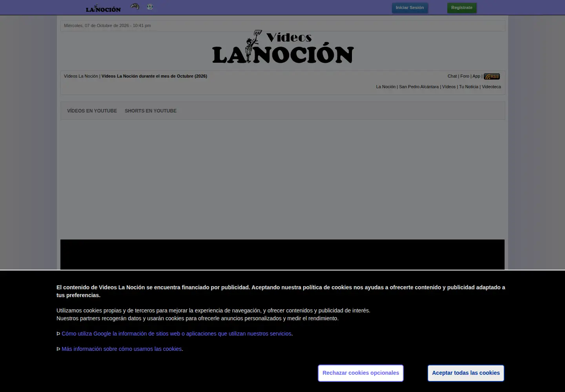Reject optional cookies button
This screenshot has height=392, width=565.
361,373
